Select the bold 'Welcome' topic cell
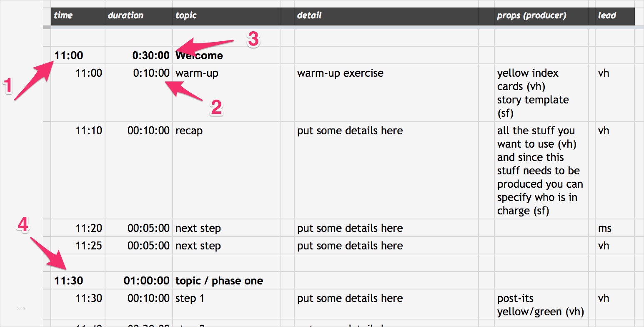This screenshot has height=327, width=644. coord(199,55)
